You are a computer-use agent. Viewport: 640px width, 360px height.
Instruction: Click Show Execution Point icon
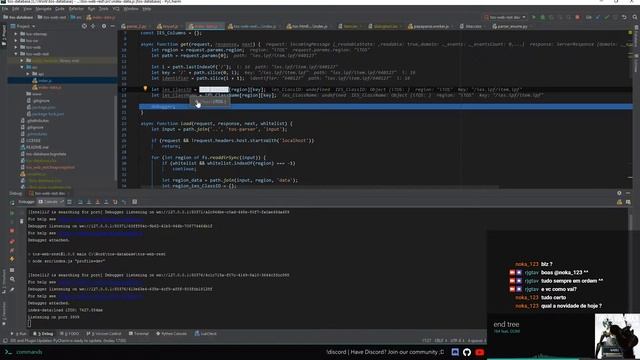click(69, 202)
